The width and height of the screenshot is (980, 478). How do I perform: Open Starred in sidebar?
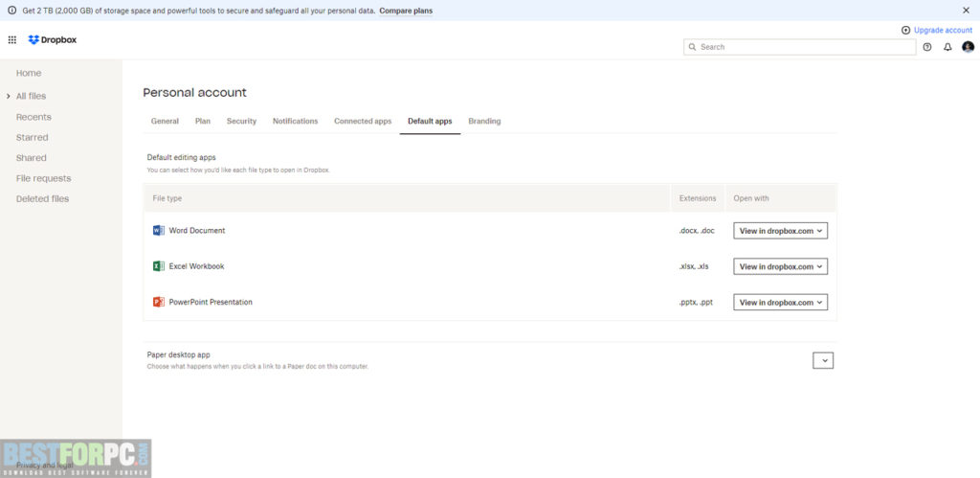point(32,138)
